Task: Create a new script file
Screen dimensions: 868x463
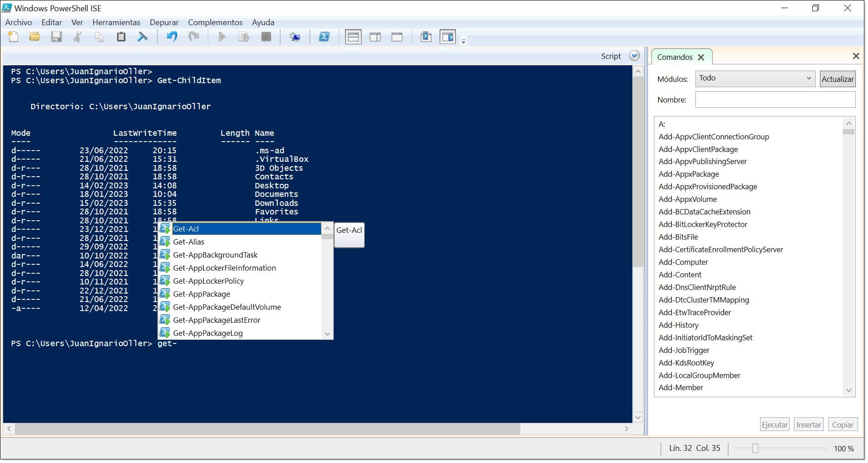Action: click(x=13, y=37)
